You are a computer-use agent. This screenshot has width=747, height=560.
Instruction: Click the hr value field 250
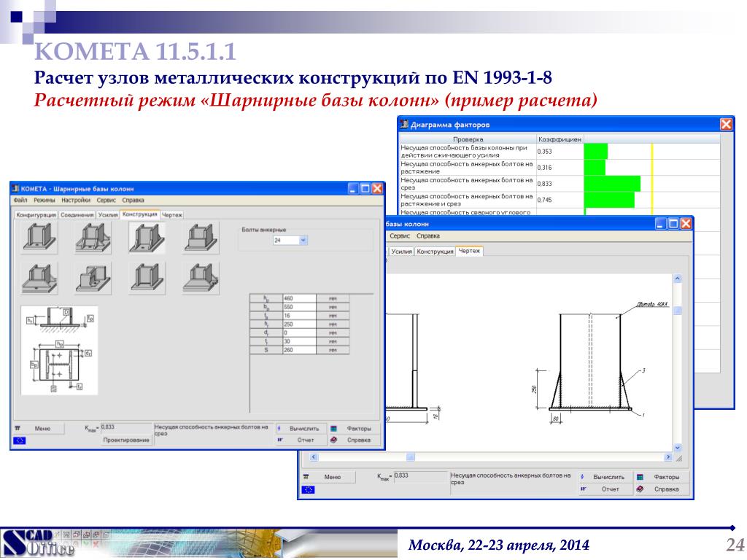coord(299,324)
